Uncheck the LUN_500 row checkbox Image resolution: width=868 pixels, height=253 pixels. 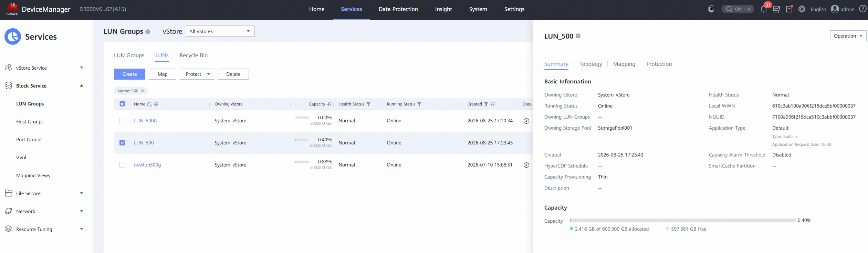click(122, 143)
